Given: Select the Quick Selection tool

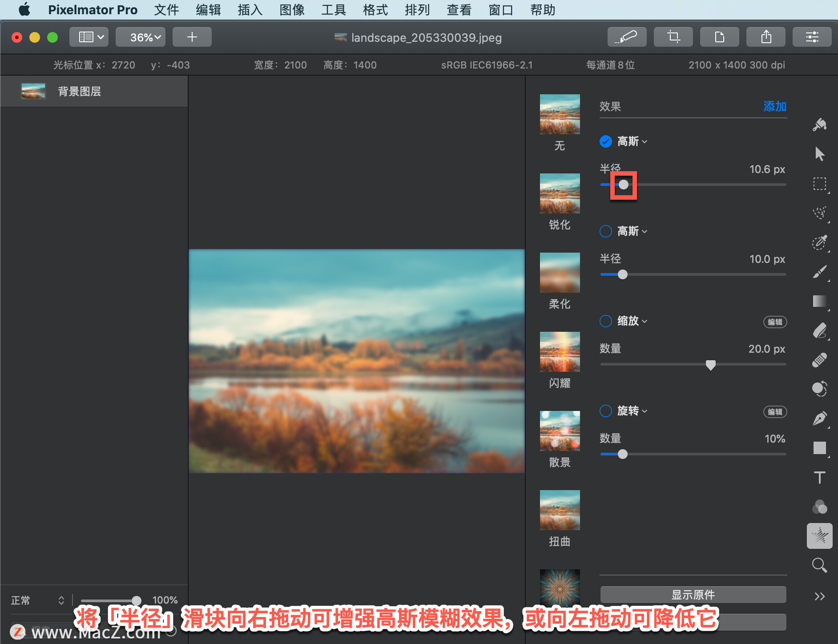Looking at the screenshot, I should (x=819, y=213).
